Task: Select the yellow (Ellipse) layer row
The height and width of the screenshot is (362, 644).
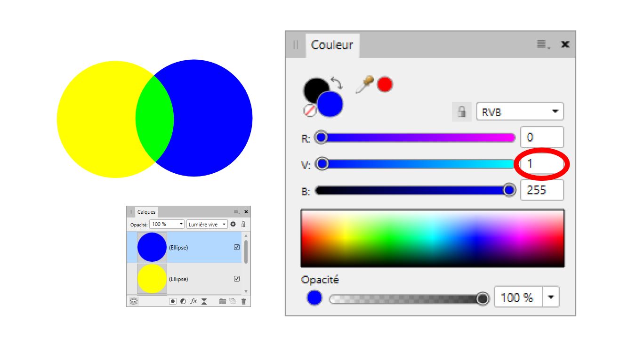Action: tap(184, 279)
